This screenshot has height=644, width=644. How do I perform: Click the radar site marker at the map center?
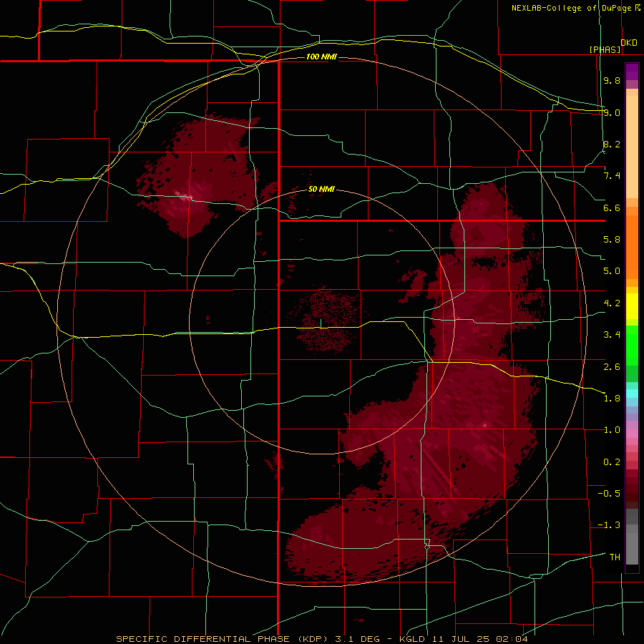pos(321,323)
